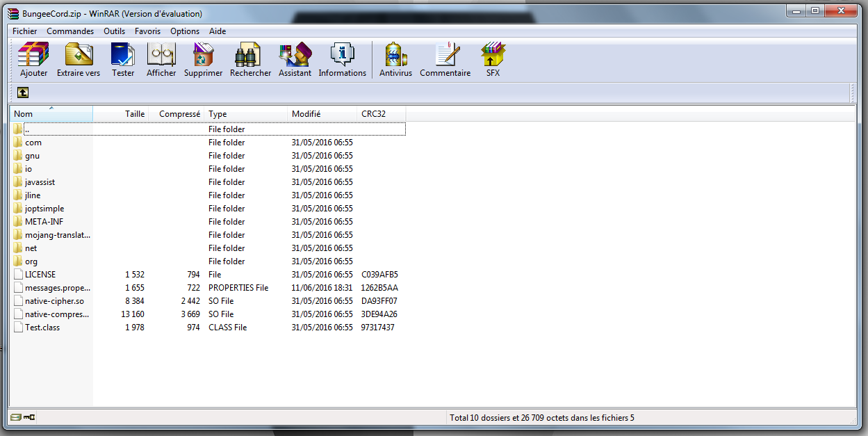Open the Commandes menu
868x436 pixels.
coord(70,31)
